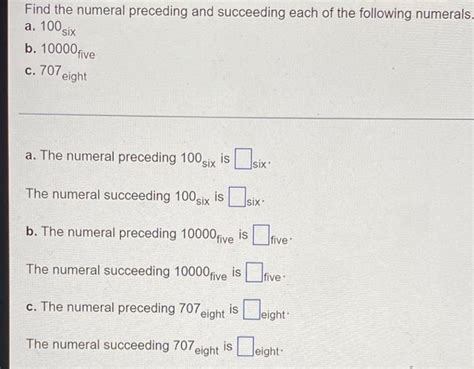This screenshot has height=369, width=474.
Task: Select the answer box for numeral succeeding 10000 five
Action: pyautogui.click(x=254, y=272)
